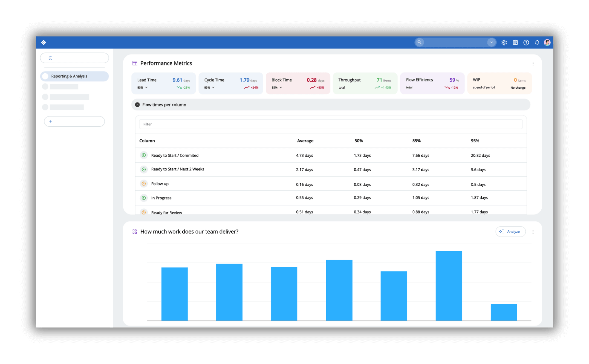Open the clipboard notes icon in header
Screen dimensions: 589x364
515,43
